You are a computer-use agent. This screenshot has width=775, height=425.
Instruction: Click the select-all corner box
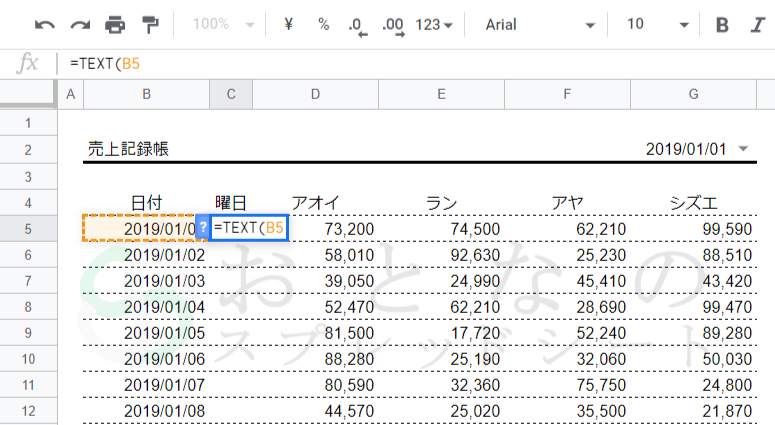[x=27, y=93]
